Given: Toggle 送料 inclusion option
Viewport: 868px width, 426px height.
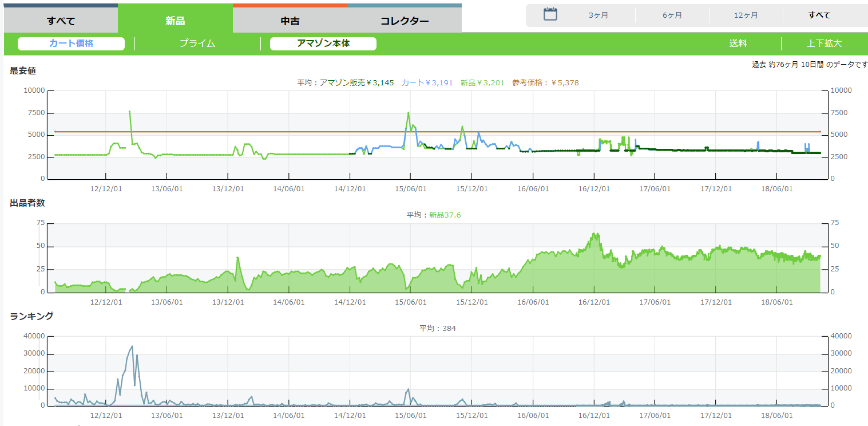Looking at the screenshot, I should tap(738, 44).
